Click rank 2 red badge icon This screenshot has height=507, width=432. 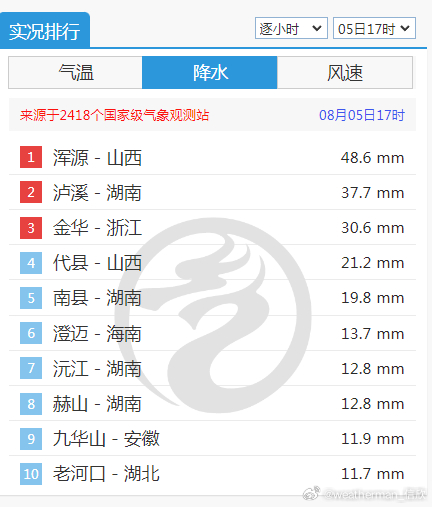coord(31,192)
